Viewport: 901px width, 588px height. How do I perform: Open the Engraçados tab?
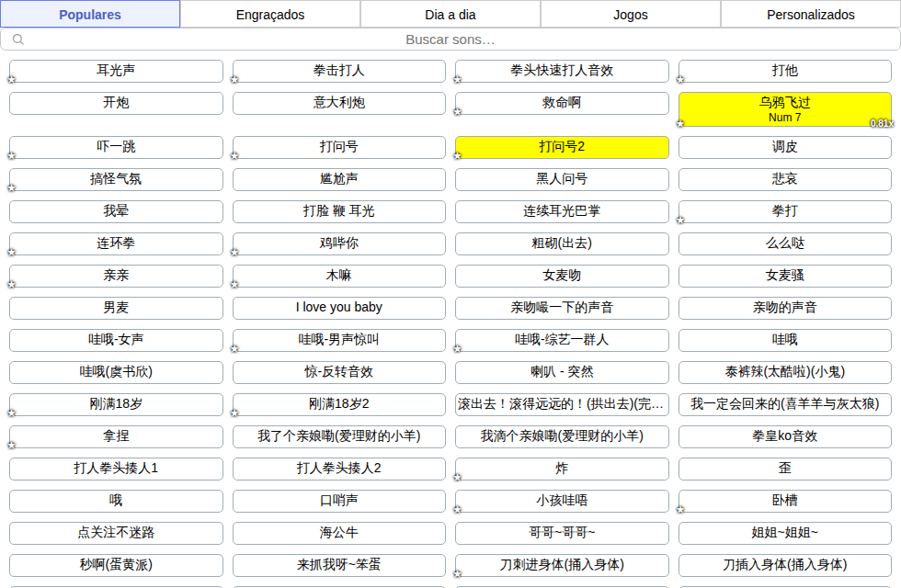[270, 15]
